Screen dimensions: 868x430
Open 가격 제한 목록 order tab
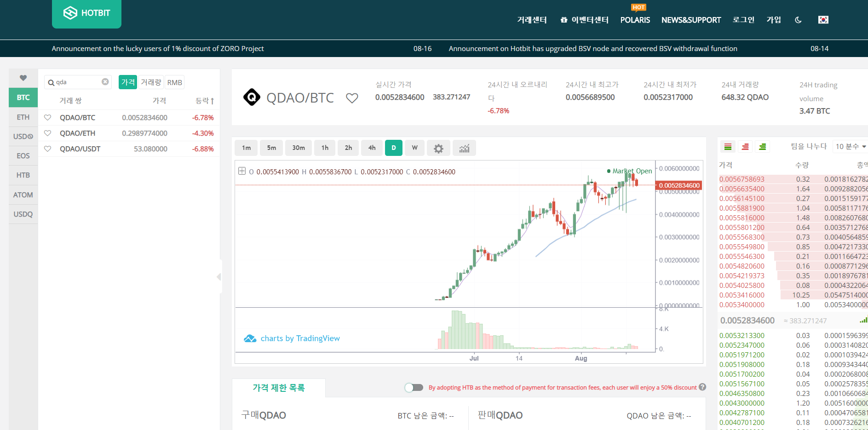279,388
